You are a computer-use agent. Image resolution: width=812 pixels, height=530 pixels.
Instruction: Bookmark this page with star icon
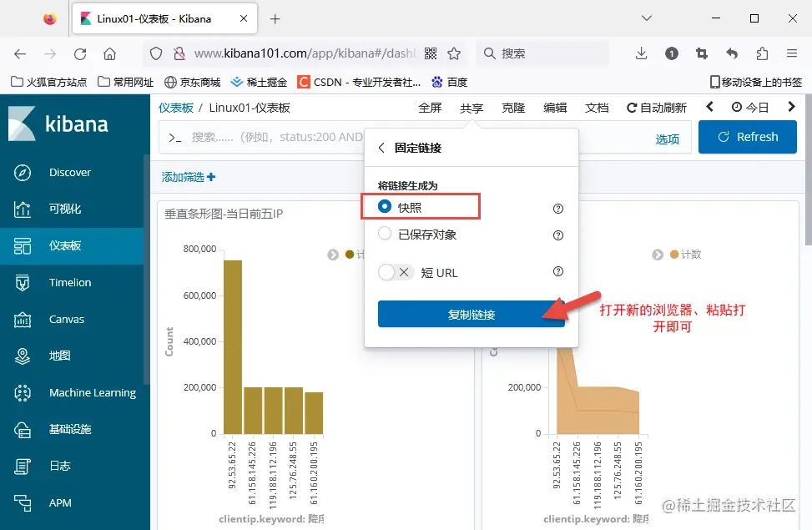point(454,53)
